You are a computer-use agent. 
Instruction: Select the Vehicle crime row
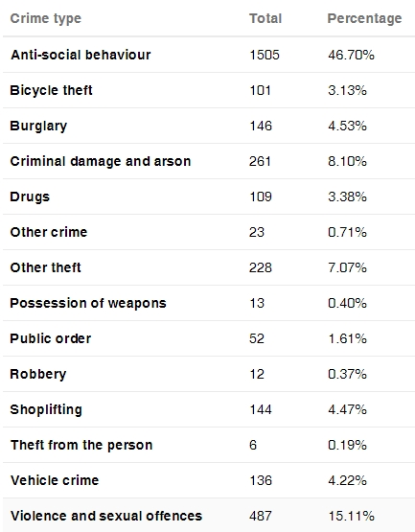[x=209, y=480]
